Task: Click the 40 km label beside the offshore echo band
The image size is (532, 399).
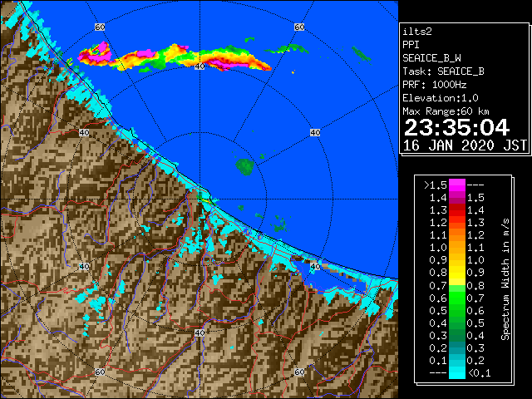Action: (x=199, y=66)
